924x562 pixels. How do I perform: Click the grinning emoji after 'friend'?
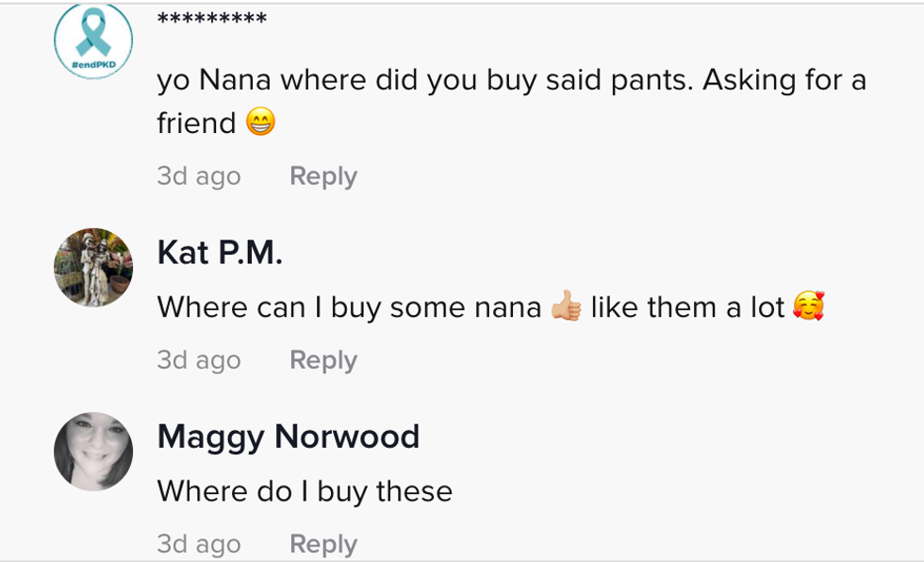(x=260, y=123)
